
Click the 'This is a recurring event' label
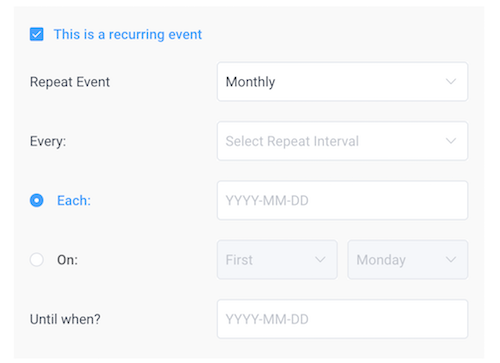tap(128, 34)
